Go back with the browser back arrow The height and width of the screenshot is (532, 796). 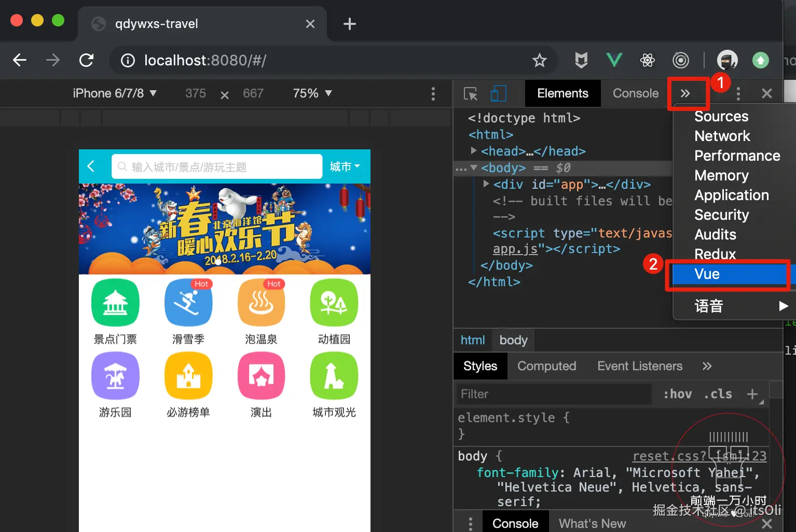pos(20,60)
